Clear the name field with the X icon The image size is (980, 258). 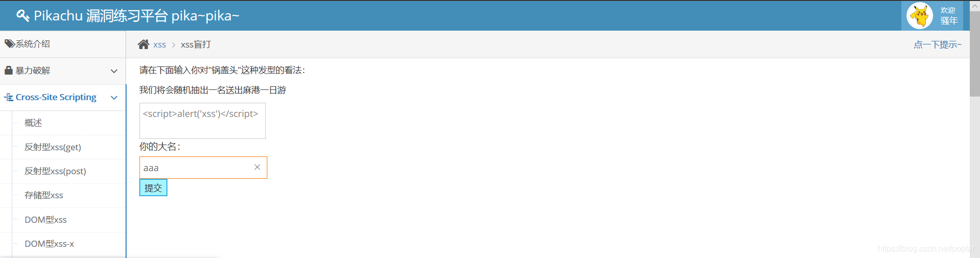click(x=257, y=167)
